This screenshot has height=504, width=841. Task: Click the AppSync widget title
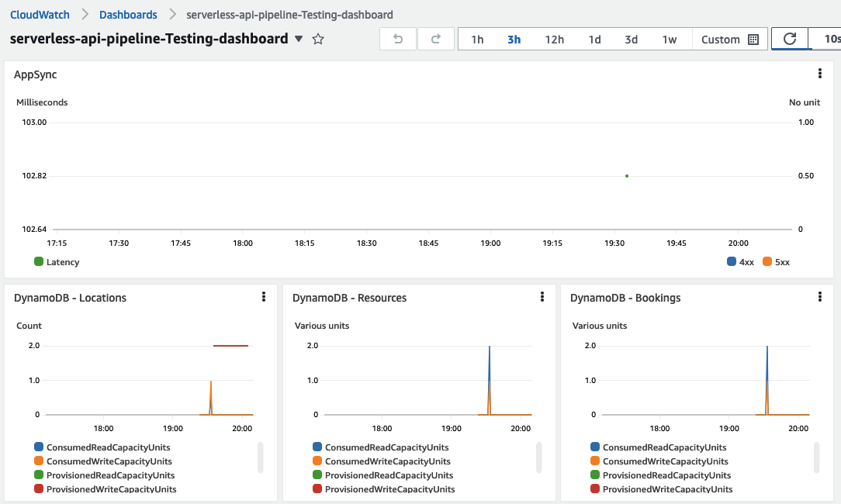[x=36, y=74]
